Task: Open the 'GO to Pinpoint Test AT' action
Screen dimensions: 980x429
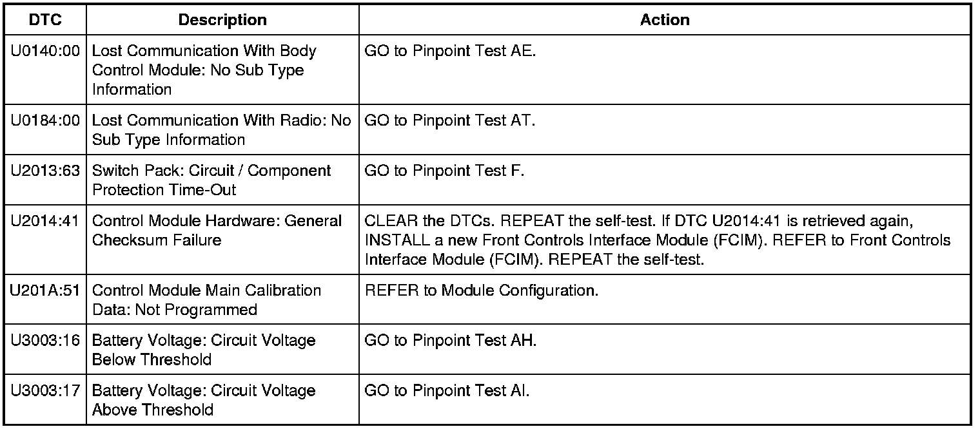Action: pos(450,120)
